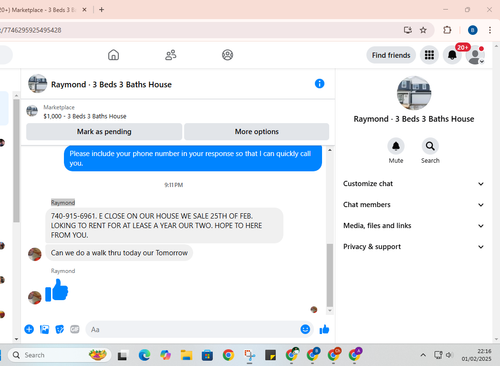Click the 9:11 PM timestamp
Viewport: 500px width, 366px height.
click(x=173, y=185)
